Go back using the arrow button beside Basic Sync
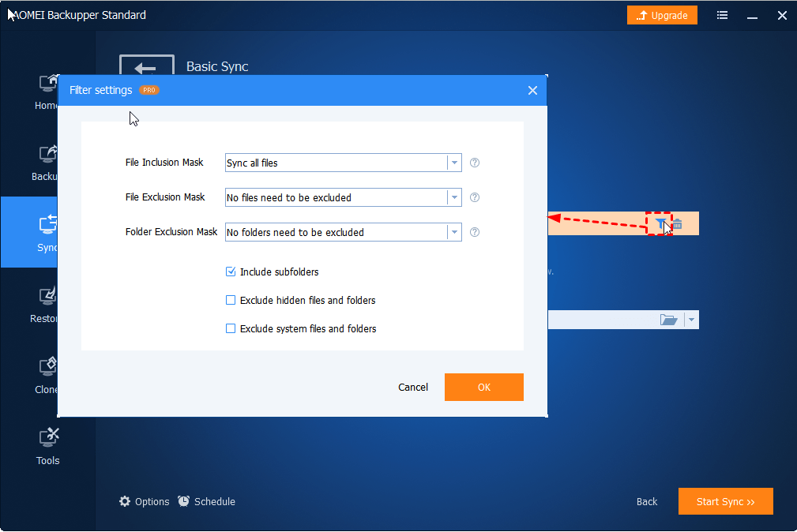797x532 pixels. 146,66
